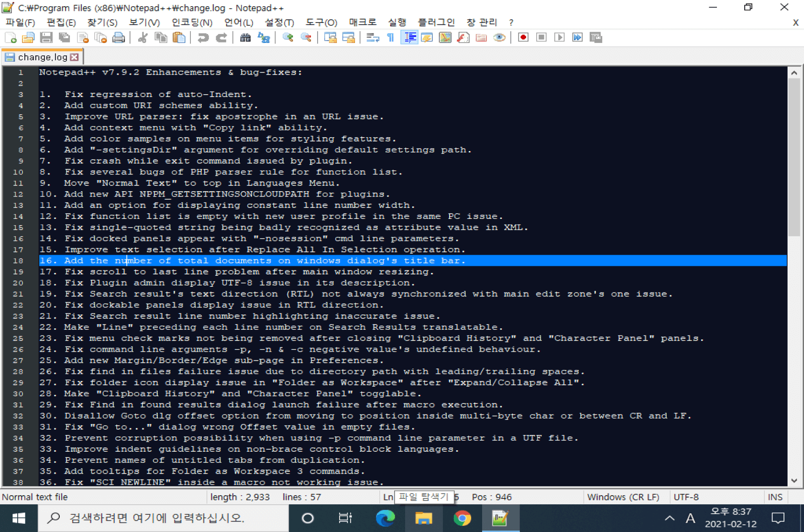The width and height of the screenshot is (804, 532).
Task: Open the Windows Start menu
Action: (19, 519)
